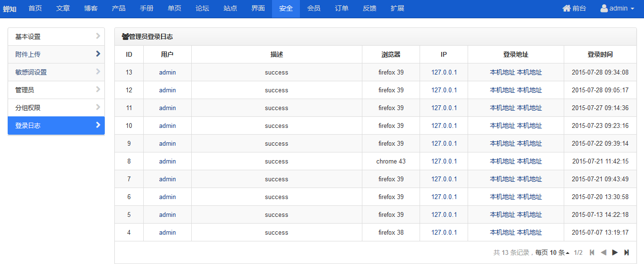Open the 敏感词设置 sidebar entry
Image resolution: width=644 pixels, height=264 pixels.
point(56,72)
